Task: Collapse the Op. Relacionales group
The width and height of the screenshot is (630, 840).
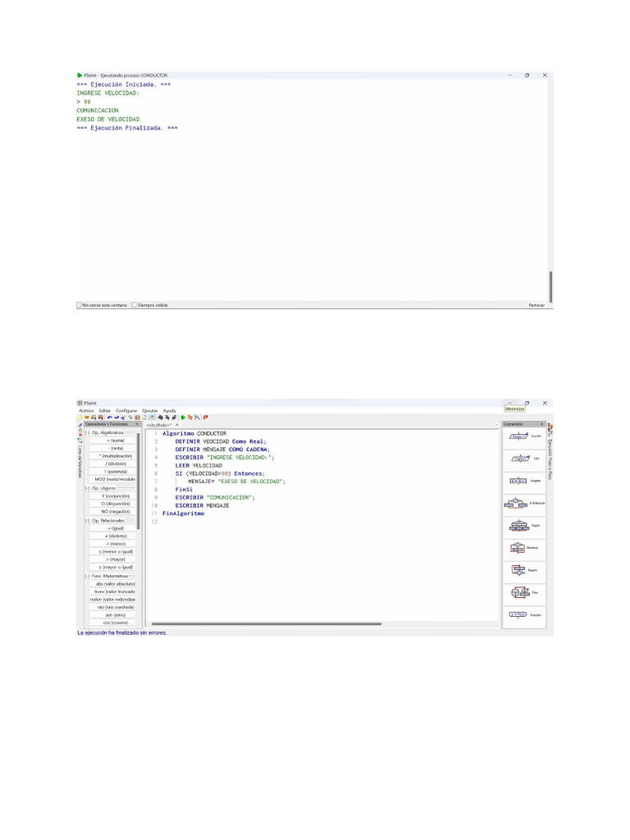Action: pyautogui.click(x=87, y=520)
